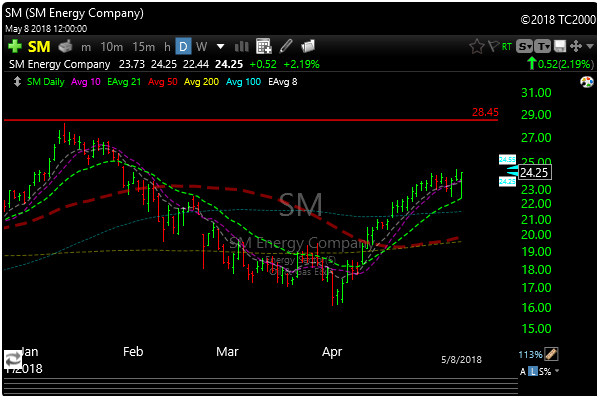Click the add indicator grid icon
The width and height of the screenshot is (597, 396).
pyautogui.click(x=263, y=46)
